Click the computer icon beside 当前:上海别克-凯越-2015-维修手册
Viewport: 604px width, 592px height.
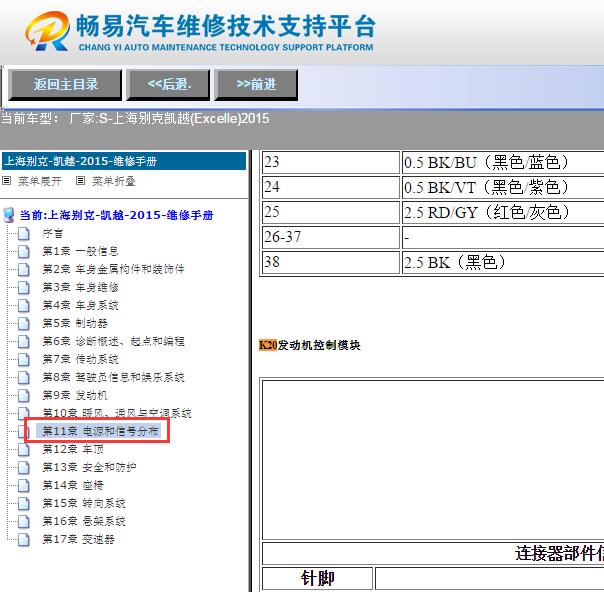[8, 215]
